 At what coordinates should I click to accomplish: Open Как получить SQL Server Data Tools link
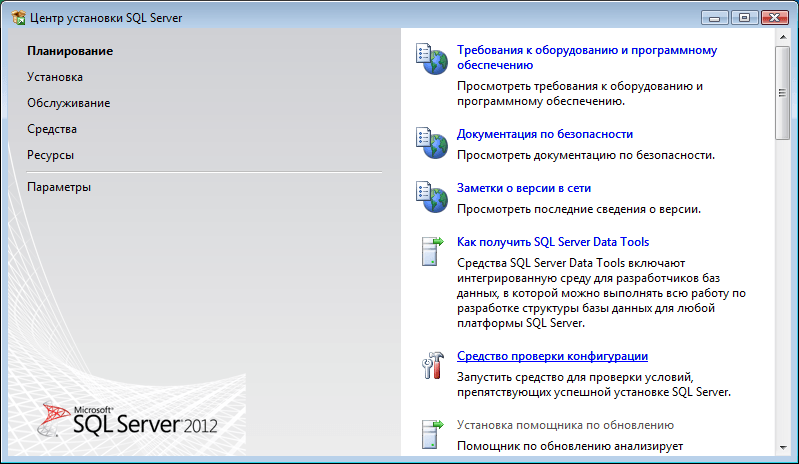point(553,242)
